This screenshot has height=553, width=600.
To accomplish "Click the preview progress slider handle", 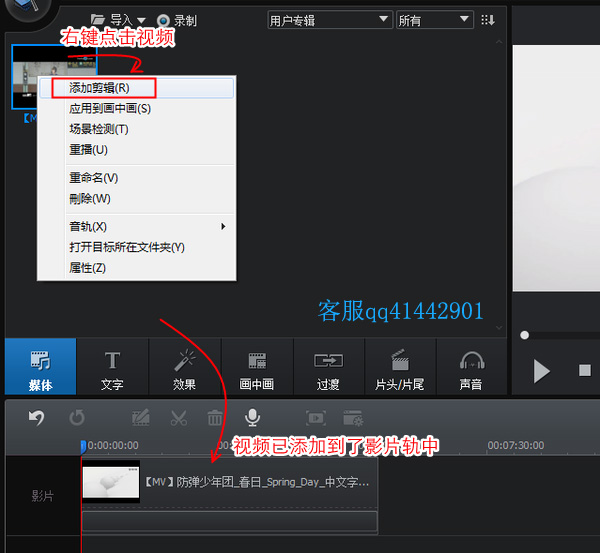I will pos(525,335).
